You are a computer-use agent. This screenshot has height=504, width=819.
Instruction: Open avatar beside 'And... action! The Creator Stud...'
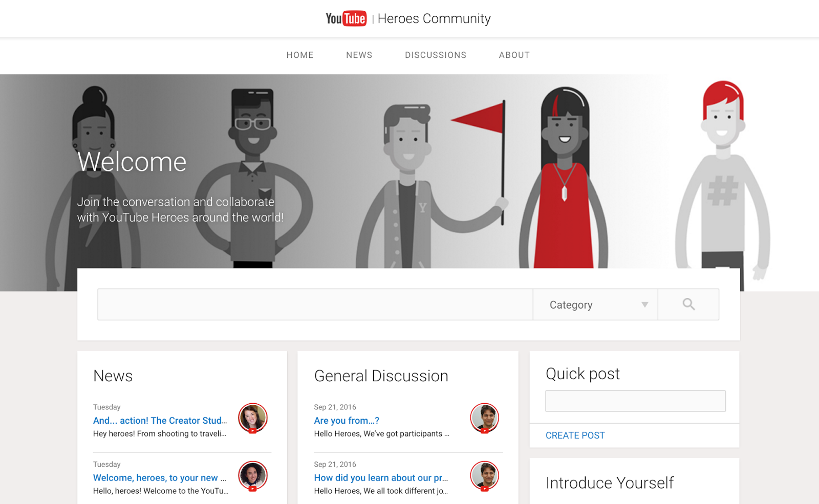point(253,418)
